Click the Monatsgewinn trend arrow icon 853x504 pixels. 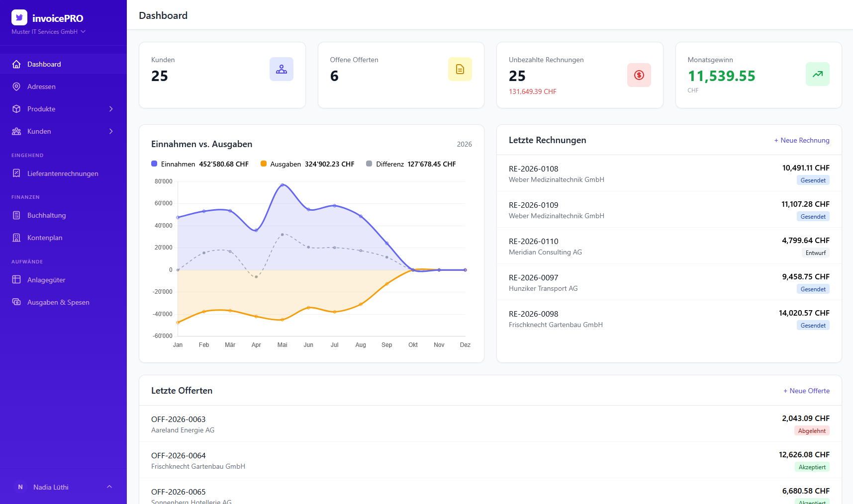point(818,74)
